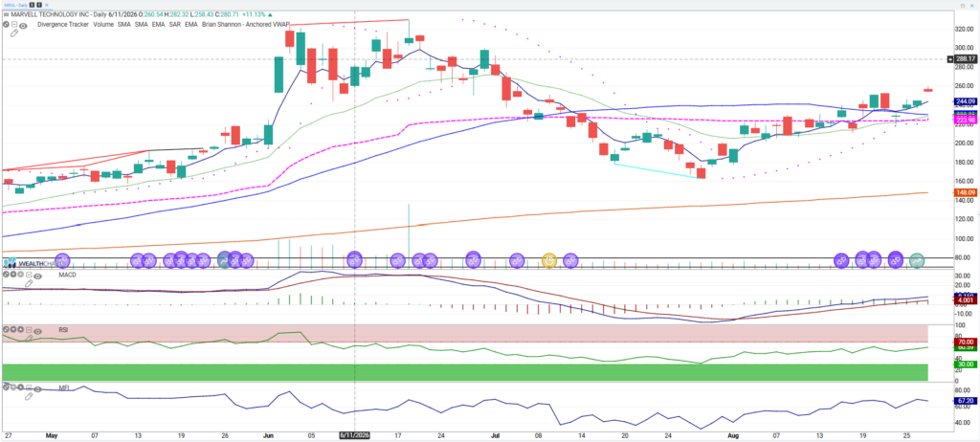The image size is (980, 442).
Task: Click the MARVELL TECHNOLOGY INC title text
Action: click(x=50, y=14)
